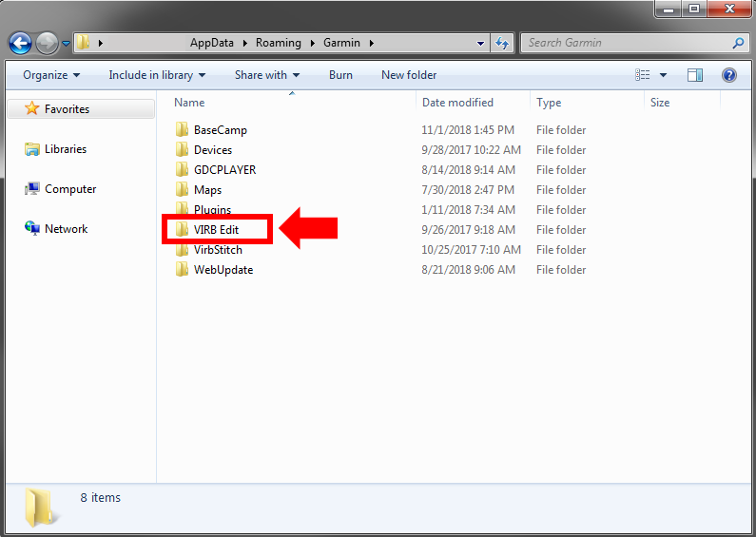The width and height of the screenshot is (756, 537).
Task: Click date 9/28/2017 10:22 AM
Action: click(471, 150)
